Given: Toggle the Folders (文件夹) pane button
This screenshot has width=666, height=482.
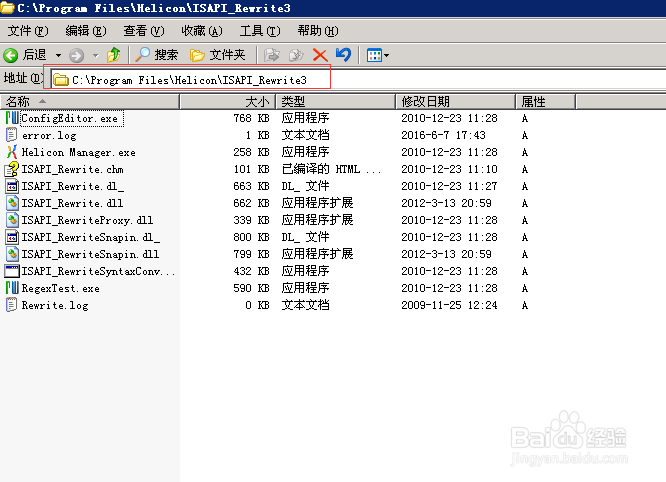Looking at the screenshot, I should [217, 55].
